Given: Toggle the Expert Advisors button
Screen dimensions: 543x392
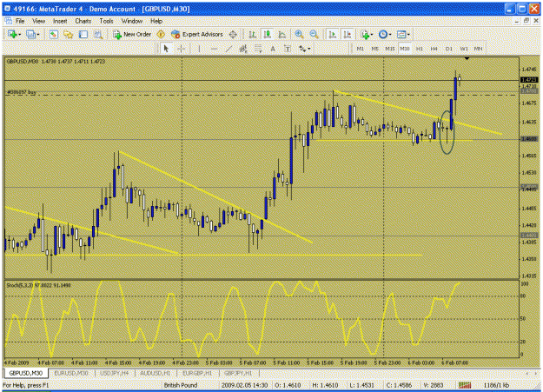Looking at the screenshot, I should (197, 34).
